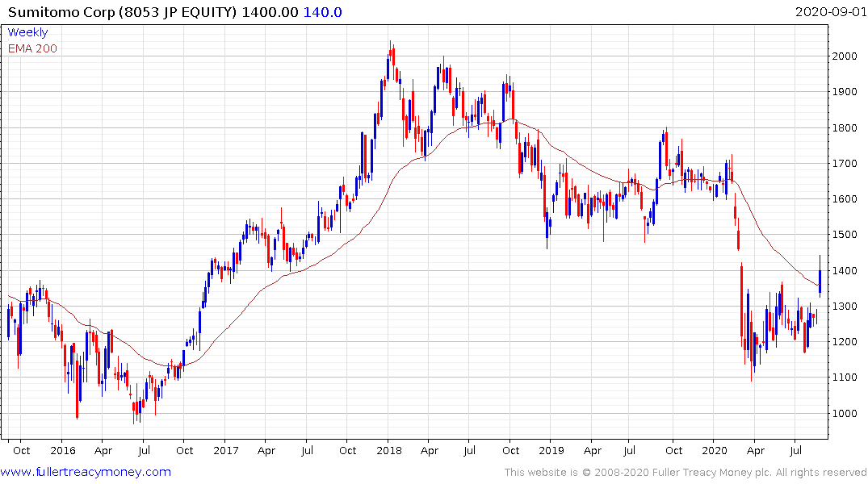868x484 pixels.
Task: Click the 1300 price axis label
Action: click(x=845, y=306)
